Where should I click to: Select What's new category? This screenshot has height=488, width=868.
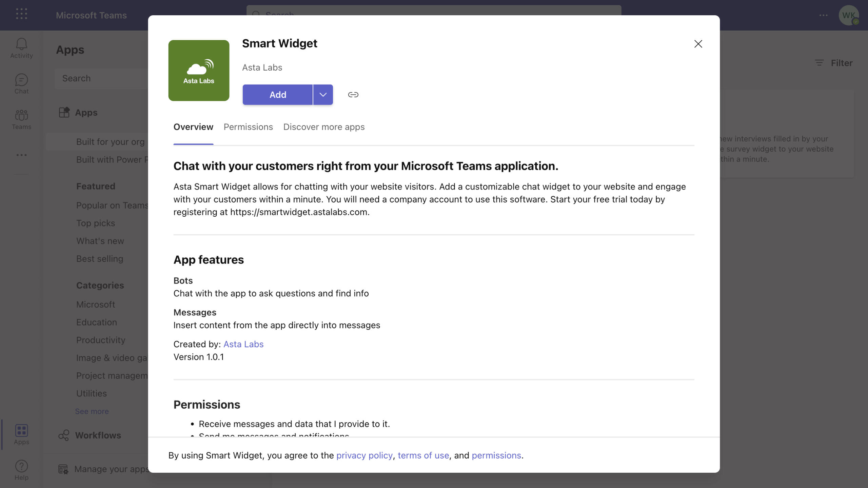click(x=100, y=241)
